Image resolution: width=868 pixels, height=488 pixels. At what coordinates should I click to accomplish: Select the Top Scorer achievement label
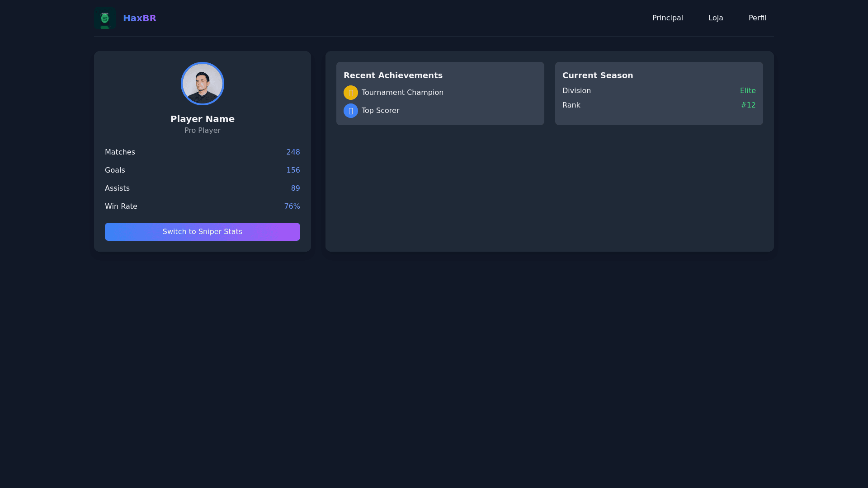[x=380, y=111]
